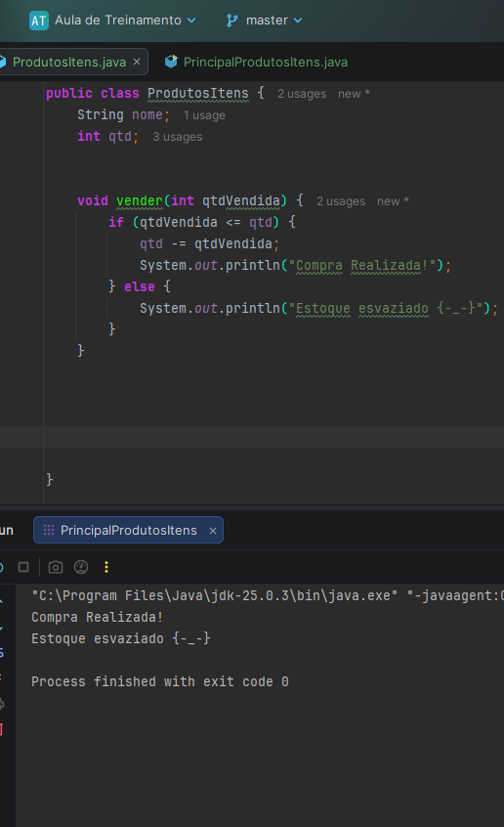Click 'new *' author hint on vender line
This screenshot has width=504, height=827.
pos(393,201)
